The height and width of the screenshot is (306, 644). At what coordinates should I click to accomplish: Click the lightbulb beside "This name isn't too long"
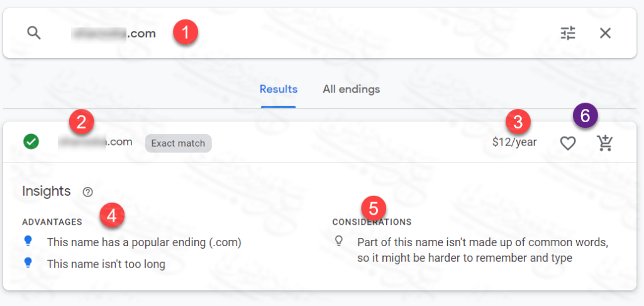(28, 263)
